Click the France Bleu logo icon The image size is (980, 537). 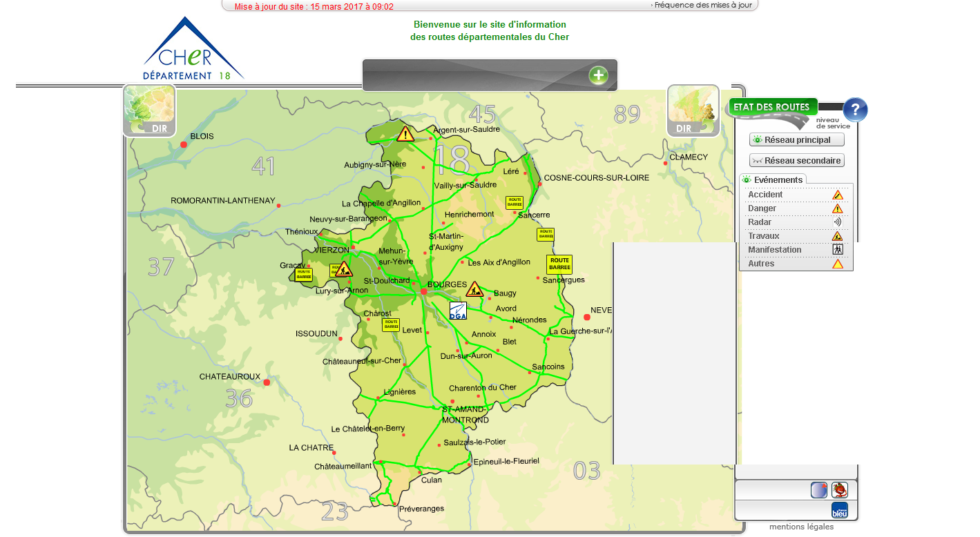(839, 510)
